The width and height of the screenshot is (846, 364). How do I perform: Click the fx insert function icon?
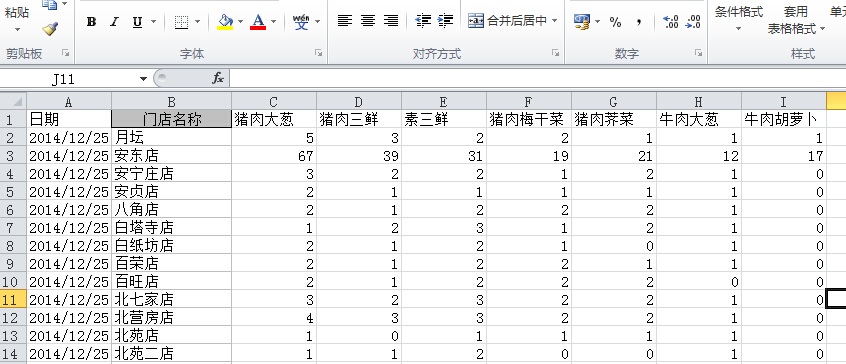click(218, 79)
